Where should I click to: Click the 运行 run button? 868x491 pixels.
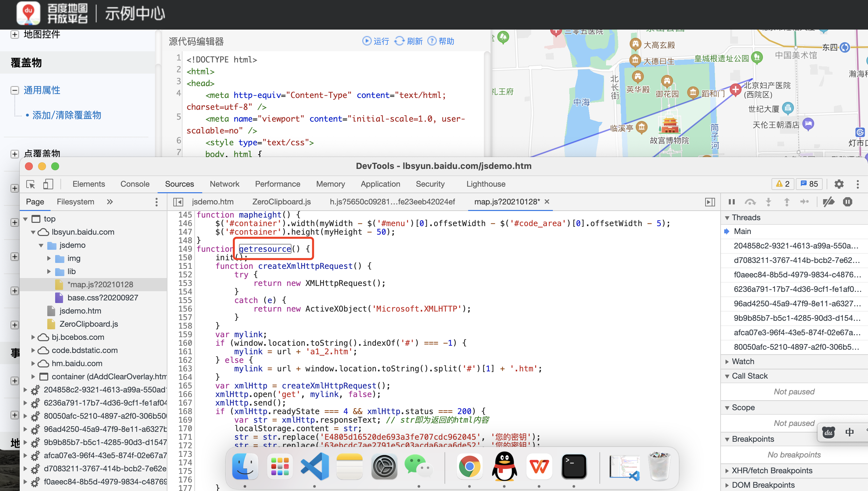(x=375, y=41)
